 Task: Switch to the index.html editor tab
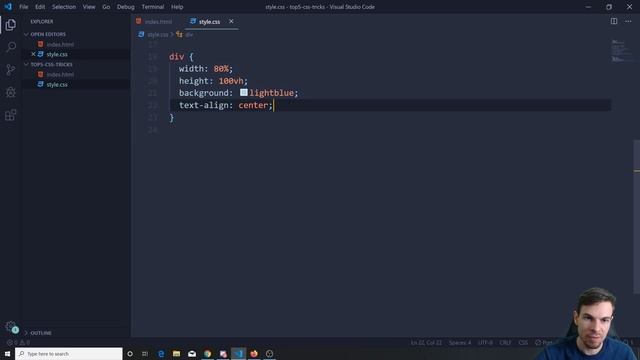click(158, 22)
